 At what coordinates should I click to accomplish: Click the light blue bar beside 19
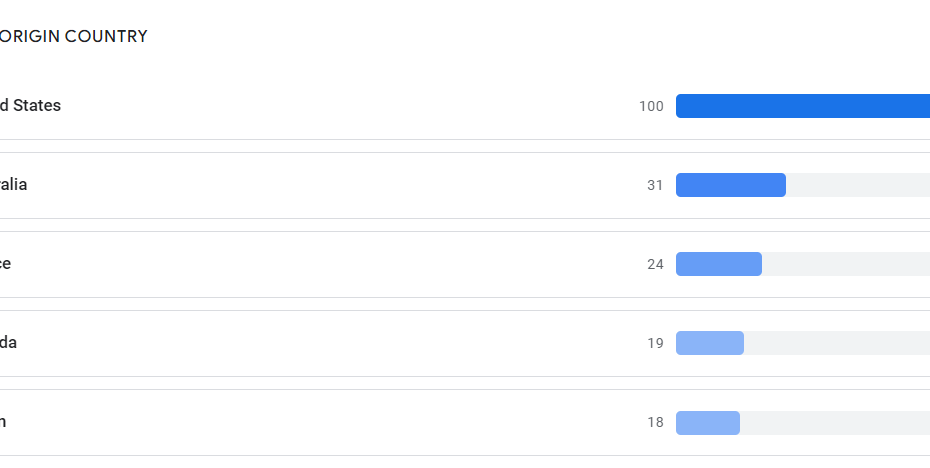[x=709, y=343]
